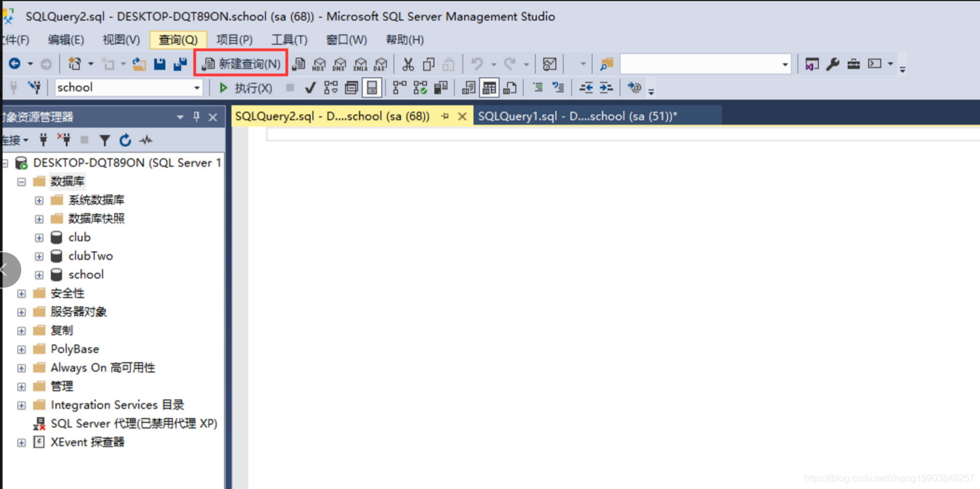Click the increase indent icon

(606, 88)
